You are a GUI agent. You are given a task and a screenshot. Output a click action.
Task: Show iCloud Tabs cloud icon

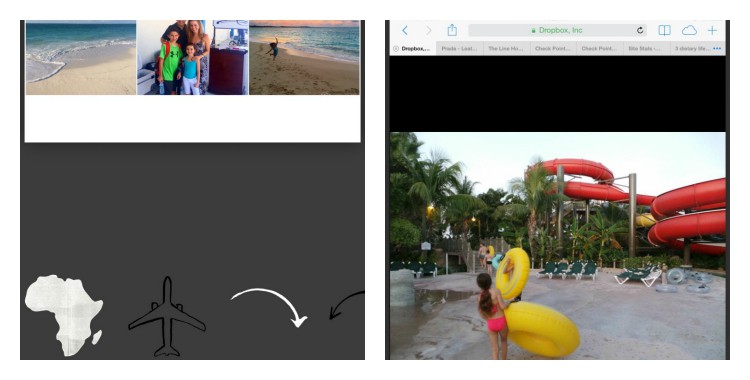(689, 31)
